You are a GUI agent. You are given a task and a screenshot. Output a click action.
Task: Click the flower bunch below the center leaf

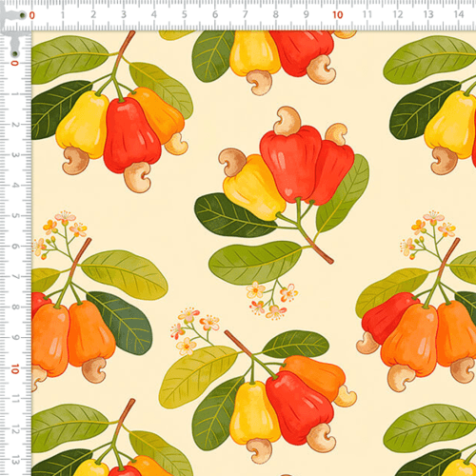point(272,300)
